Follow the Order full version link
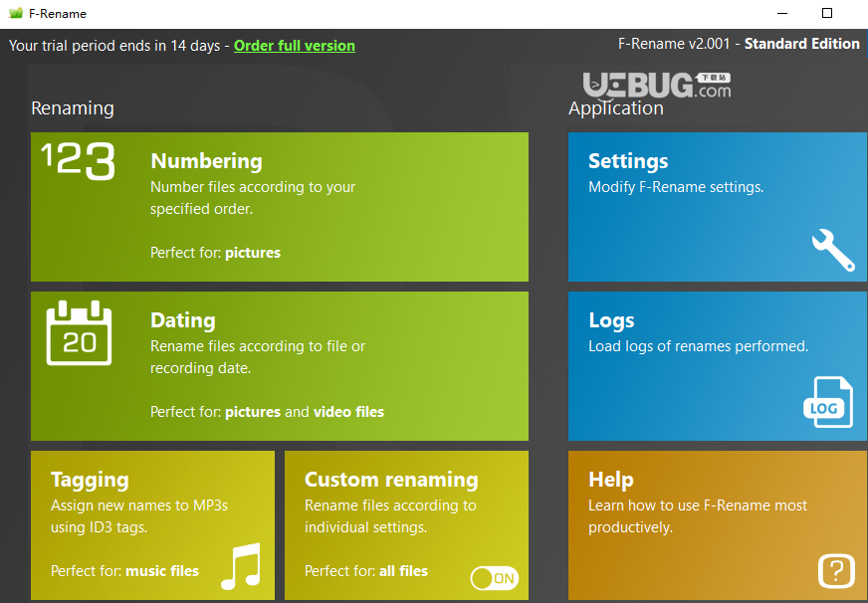This screenshot has width=868, height=603. pos(295,46)
